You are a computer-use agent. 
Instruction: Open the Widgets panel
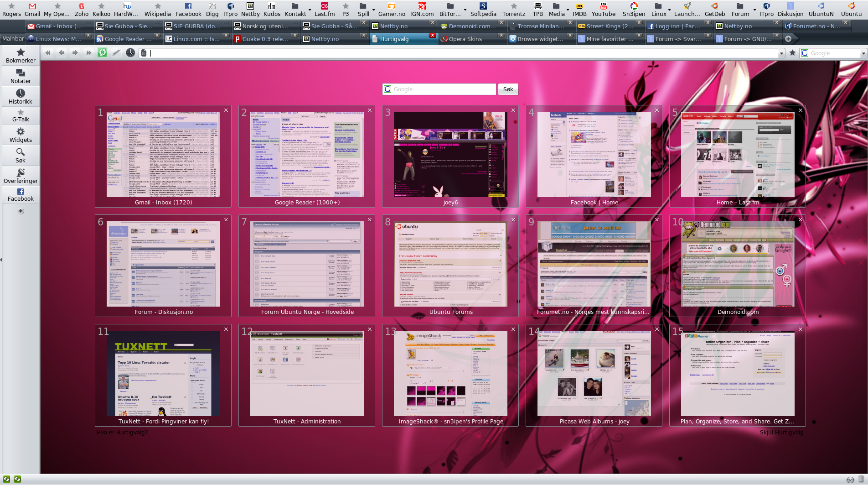click(x=21, y=135)
